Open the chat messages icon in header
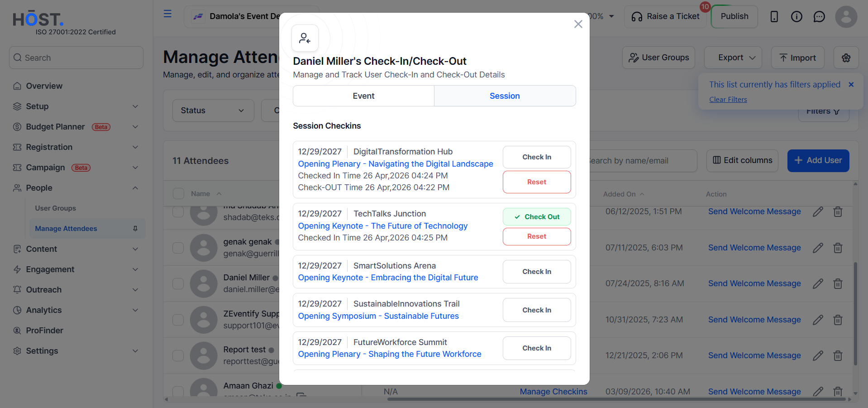 819,17
